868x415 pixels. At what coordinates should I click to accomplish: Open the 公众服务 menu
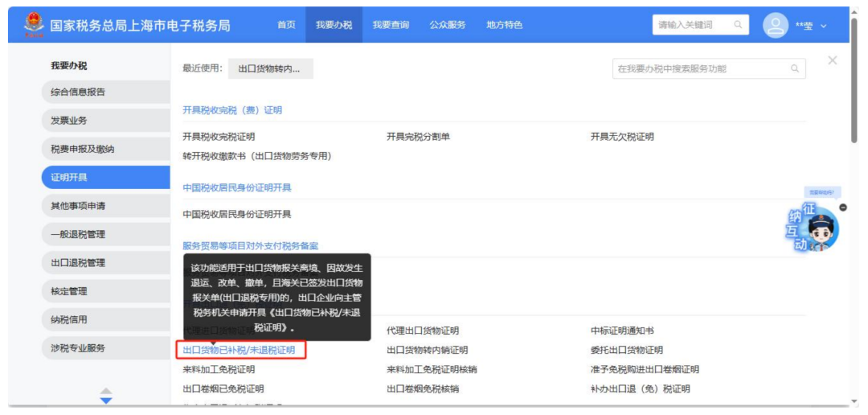point(448,25)
